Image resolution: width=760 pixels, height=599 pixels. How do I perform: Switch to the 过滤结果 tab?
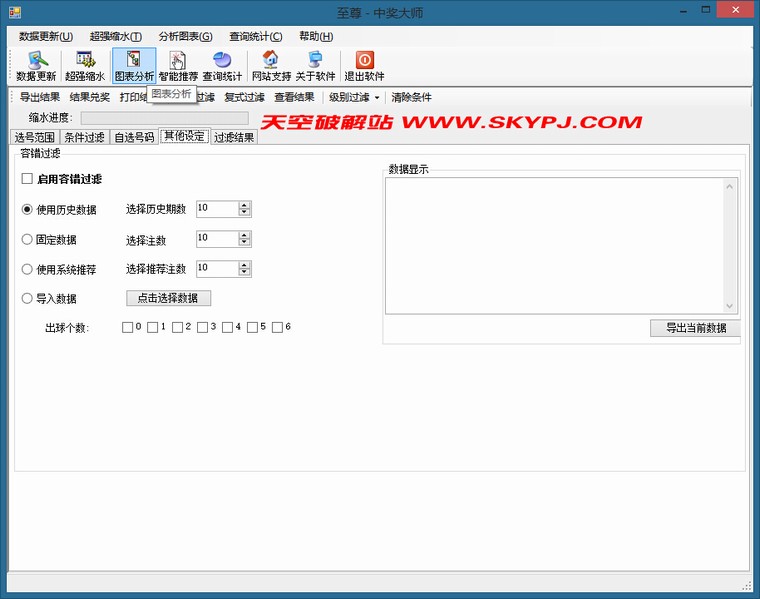(x=234, y=138)
